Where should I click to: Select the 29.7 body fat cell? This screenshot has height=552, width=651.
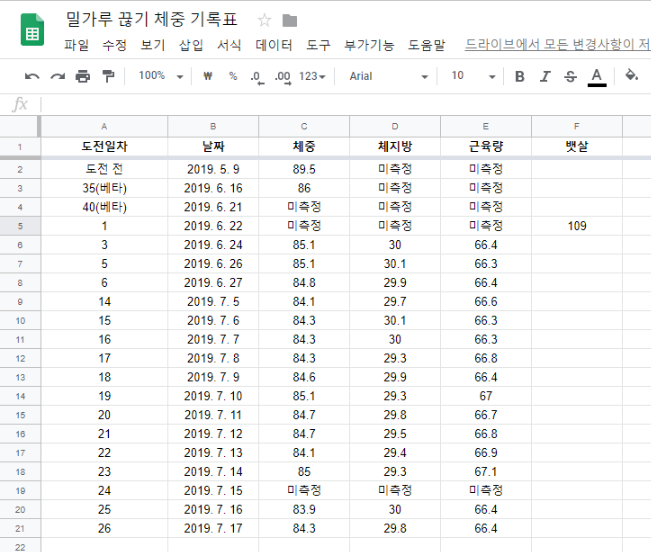[x=395, y=302]
